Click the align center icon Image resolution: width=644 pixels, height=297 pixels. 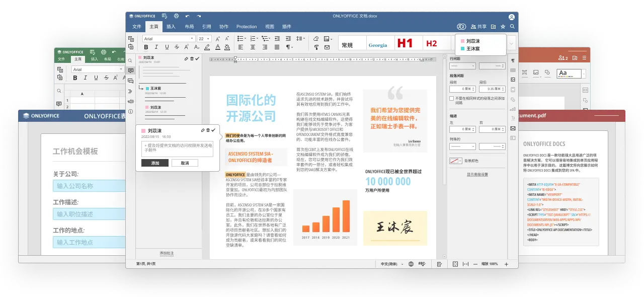(x=253, y=47)
